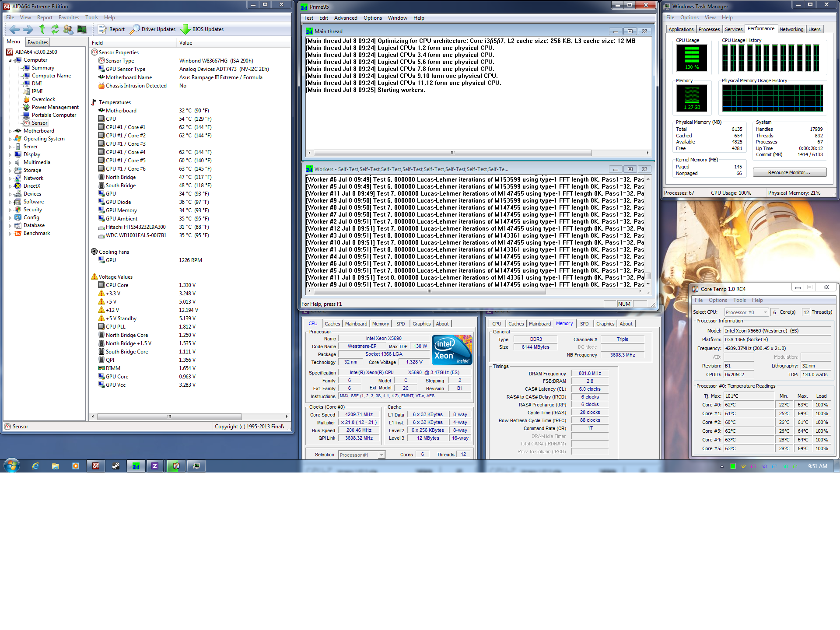Screen dimensions: 840x630
Task: Select Overclock flame item in AIDA64 tree
Action: (43, 99)
